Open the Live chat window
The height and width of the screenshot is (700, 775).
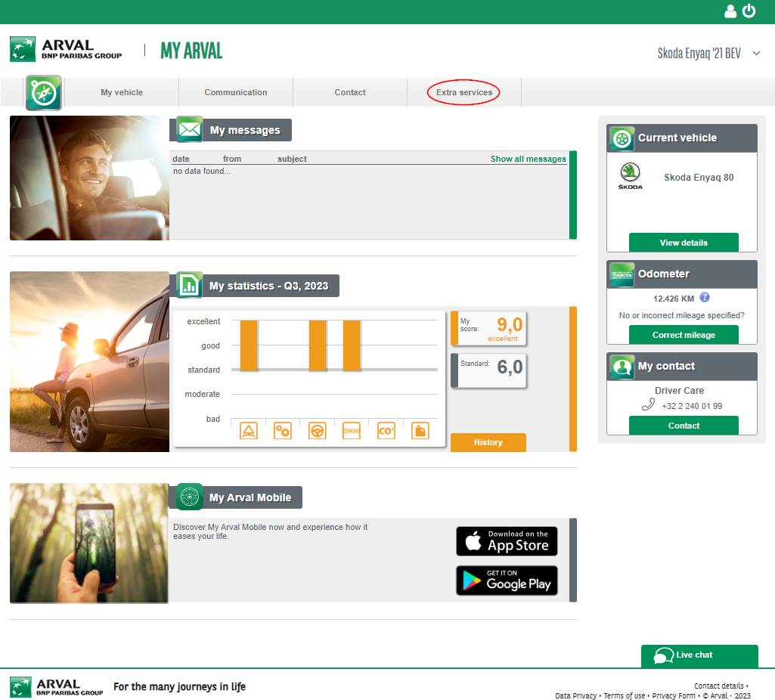(x=699, y=656)
